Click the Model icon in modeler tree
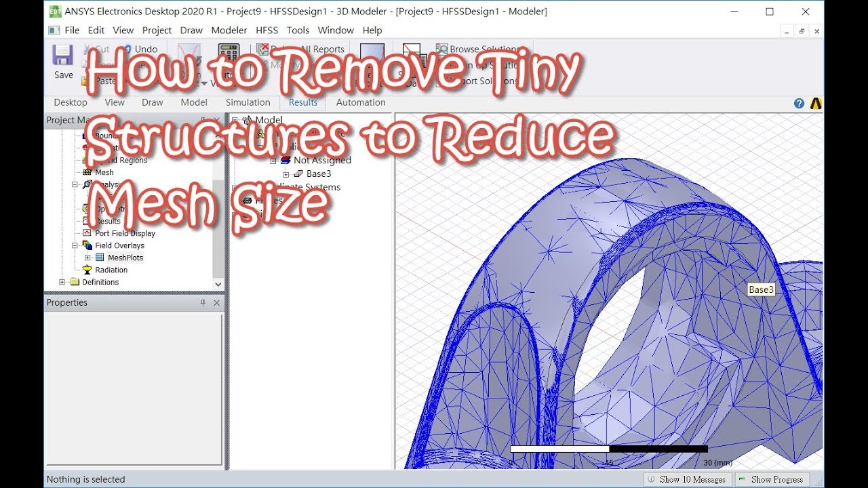The image size is (868, 488). tap(248, 120)
